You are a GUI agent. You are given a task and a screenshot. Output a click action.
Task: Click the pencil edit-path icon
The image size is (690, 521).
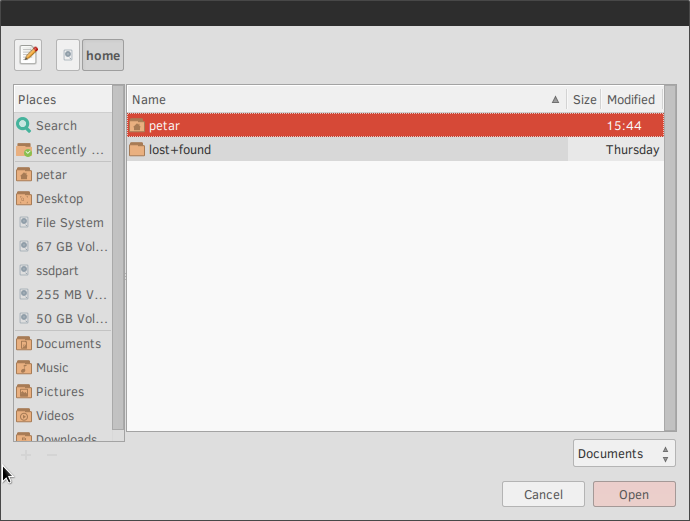coord(28,55)
